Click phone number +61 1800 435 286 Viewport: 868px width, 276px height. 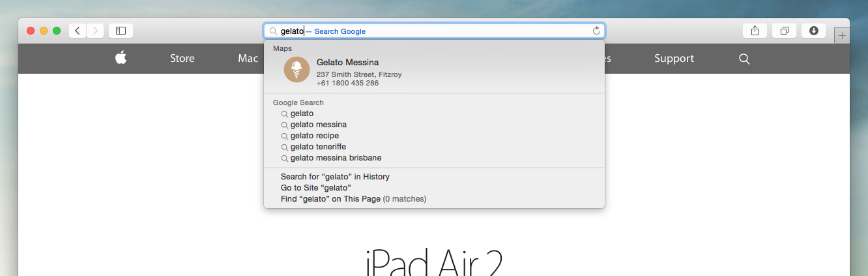pyautogui.click(x=347, y=84)
